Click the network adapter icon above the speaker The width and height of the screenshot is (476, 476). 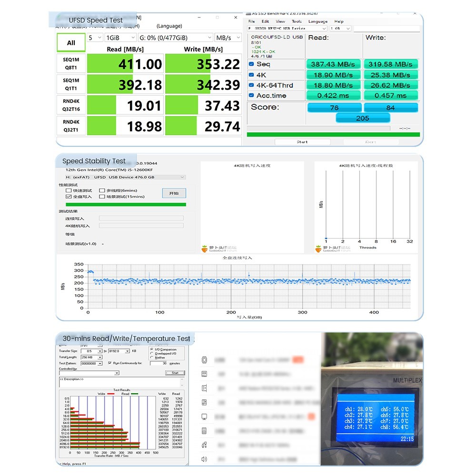click(204, 445)
